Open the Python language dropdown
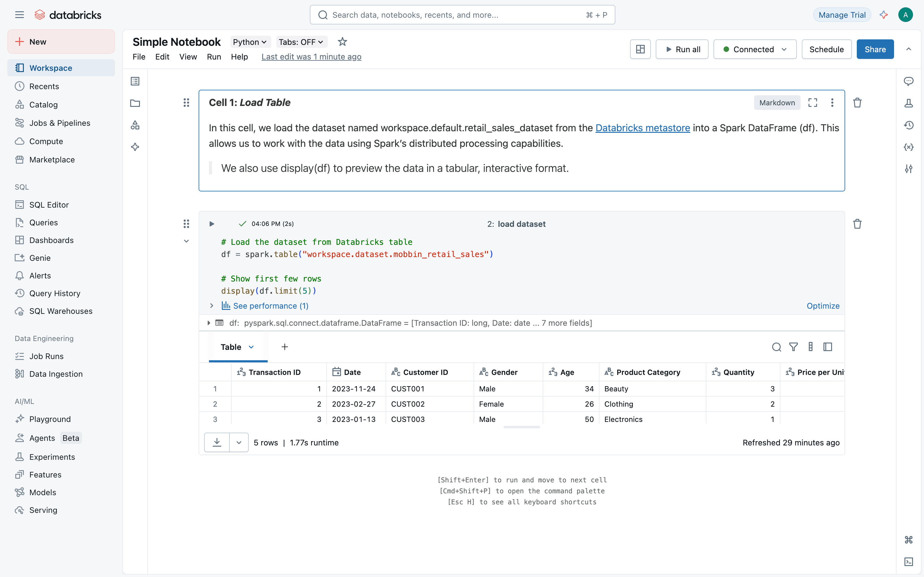The height and width of the screenshot is (577, 924). 250,42
